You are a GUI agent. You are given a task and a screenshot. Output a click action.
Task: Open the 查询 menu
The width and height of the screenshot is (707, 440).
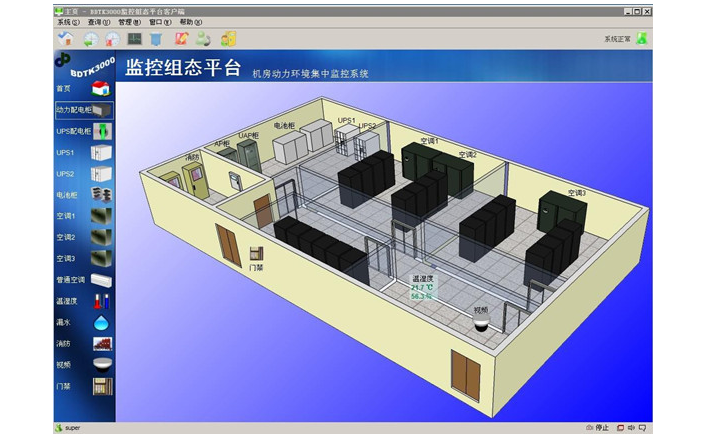(x=98, y=21)
